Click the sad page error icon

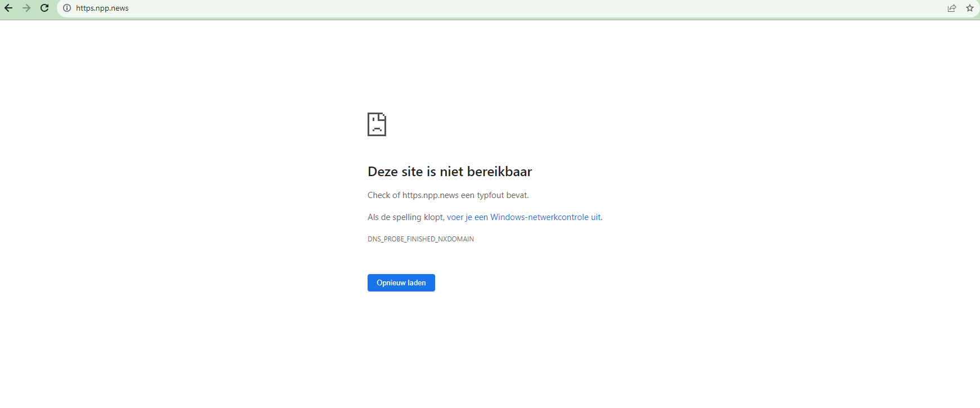click(377, 124)
